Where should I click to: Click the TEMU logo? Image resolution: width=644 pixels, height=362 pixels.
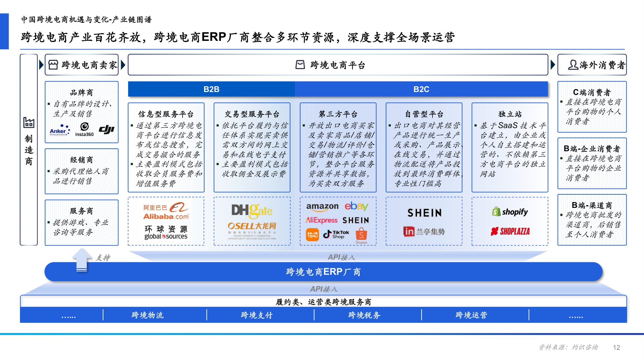click(x=312, y=235)
